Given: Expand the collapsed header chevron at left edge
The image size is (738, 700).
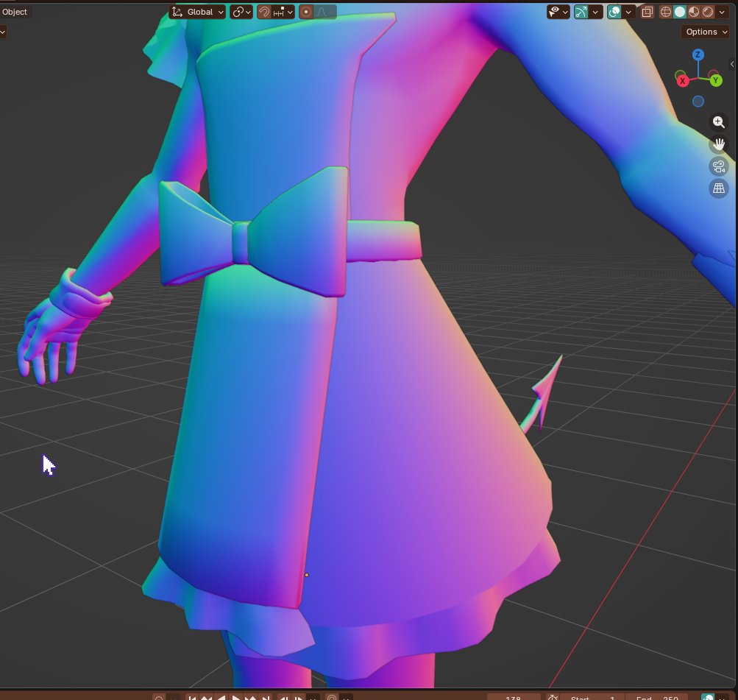Looking at the screenshot, I should (x=2, y=32).
